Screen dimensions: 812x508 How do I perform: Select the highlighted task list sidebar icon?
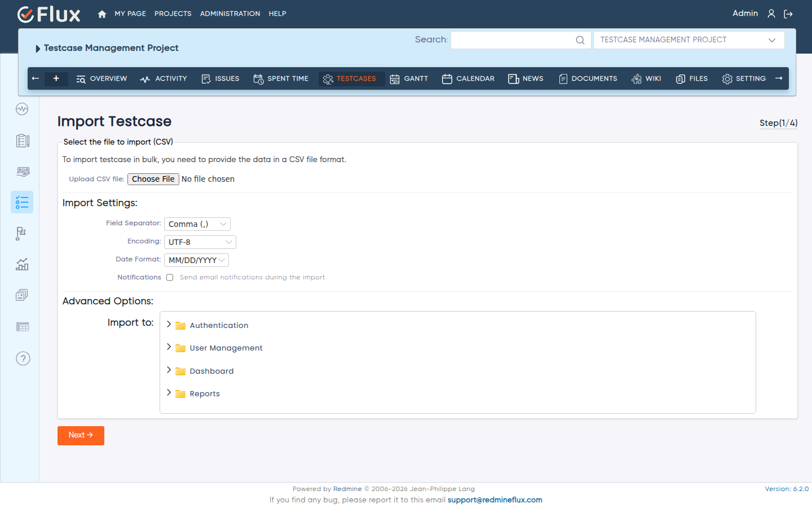pos(22,202)
